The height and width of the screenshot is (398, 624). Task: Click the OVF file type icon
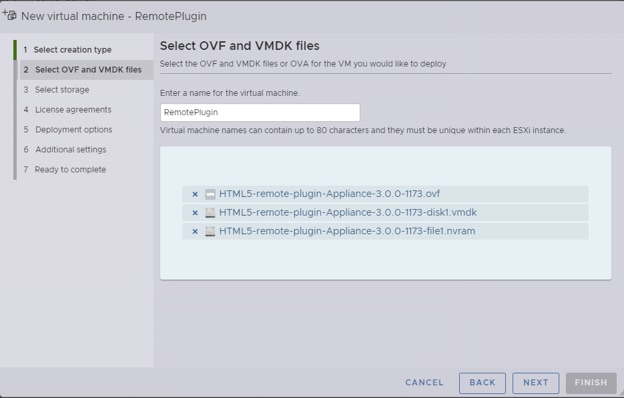pyautogui.click(x=210, y=194)
